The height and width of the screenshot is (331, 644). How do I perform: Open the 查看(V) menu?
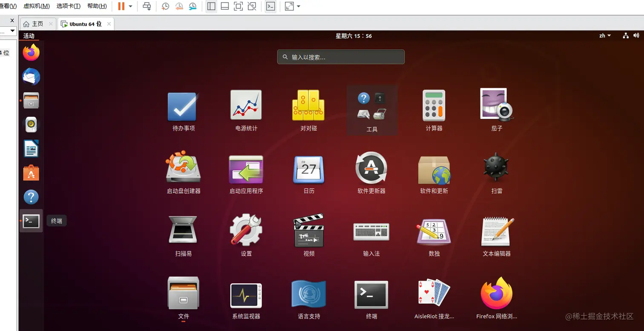[8, 6]
